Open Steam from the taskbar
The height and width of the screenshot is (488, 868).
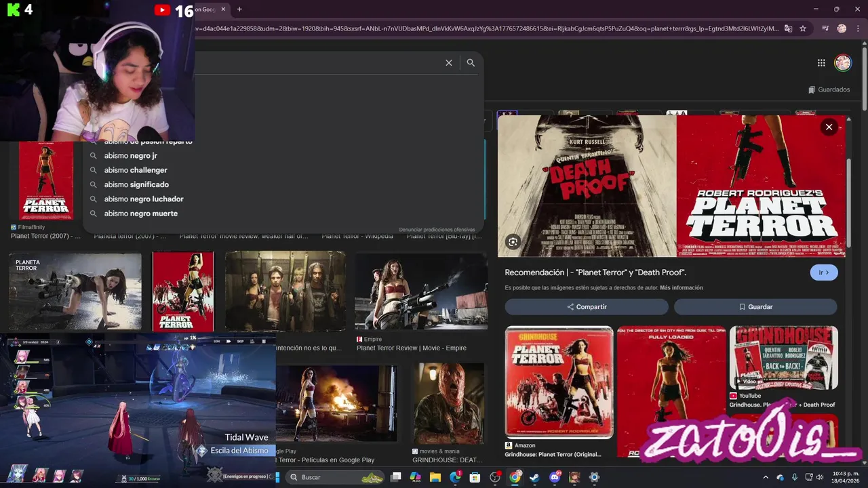coord(534,477)
